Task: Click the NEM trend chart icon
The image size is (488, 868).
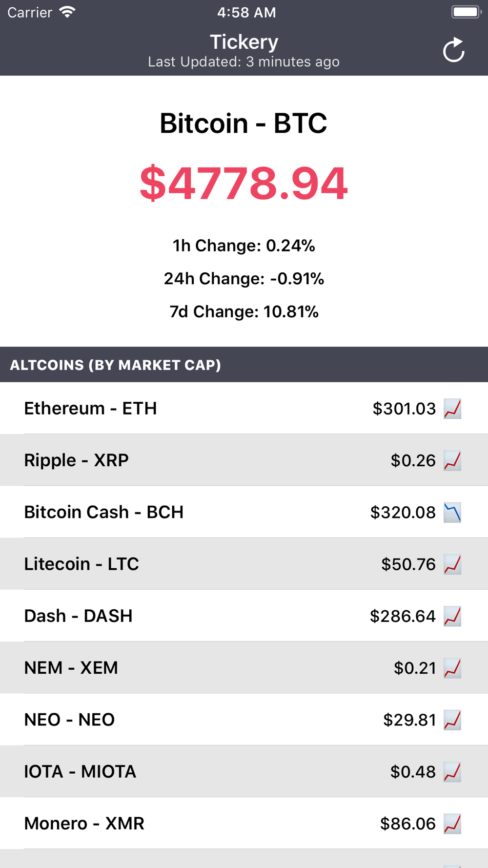Action: point(452,668)
